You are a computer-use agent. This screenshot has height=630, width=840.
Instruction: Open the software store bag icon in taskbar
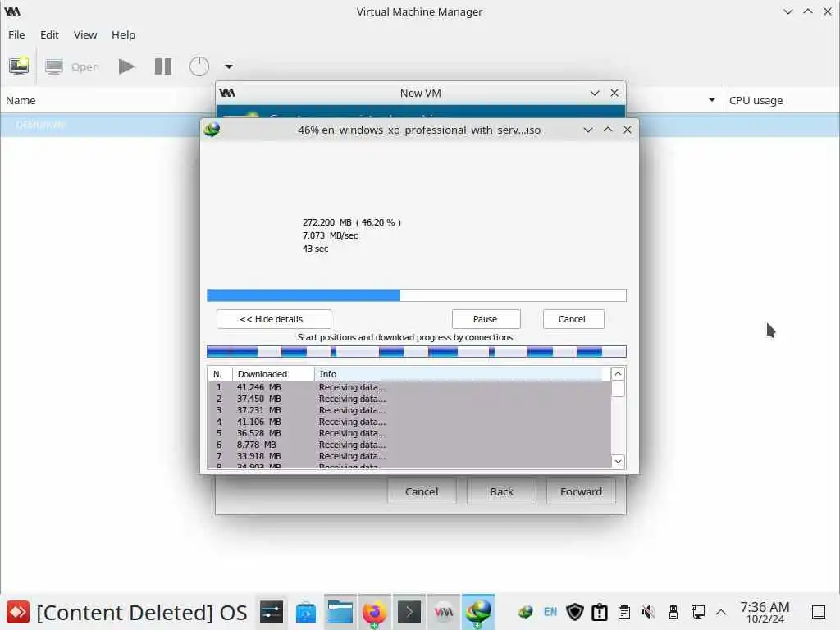(306, 612)
